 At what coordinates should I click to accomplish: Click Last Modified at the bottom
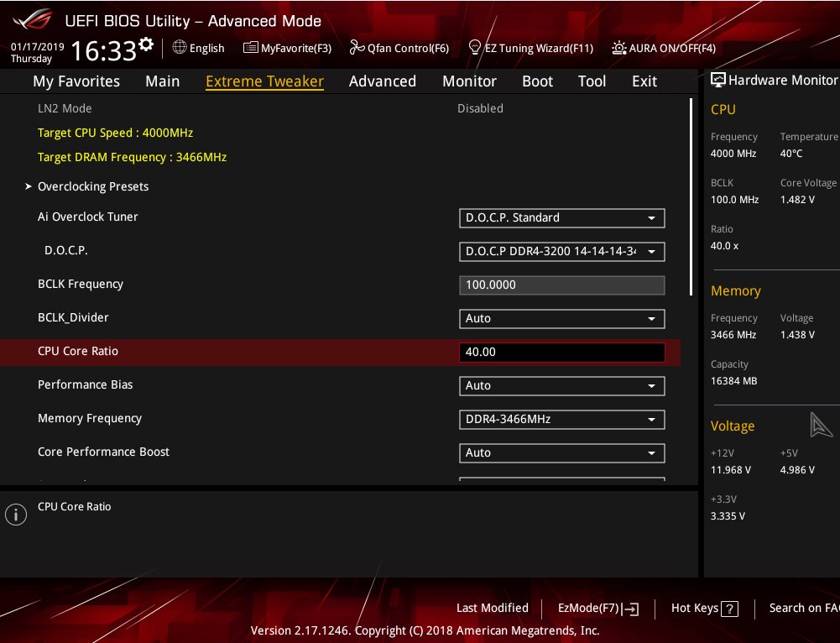(x=492, y=609)
